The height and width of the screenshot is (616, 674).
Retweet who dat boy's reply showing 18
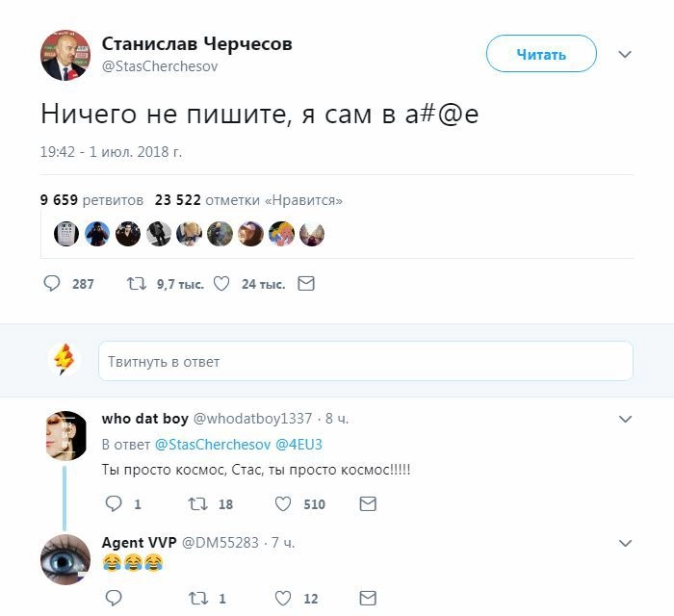(x=198, y=503)
